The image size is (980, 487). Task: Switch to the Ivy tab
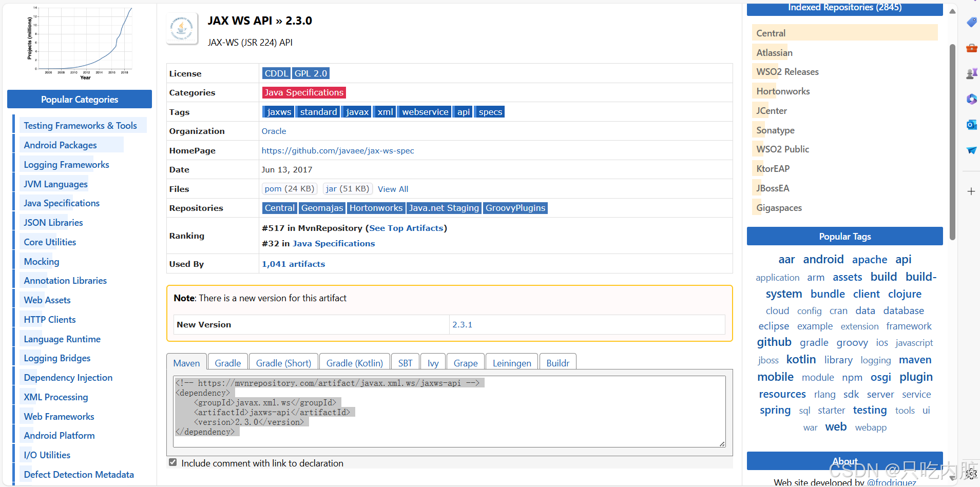(x=433, y=363)
